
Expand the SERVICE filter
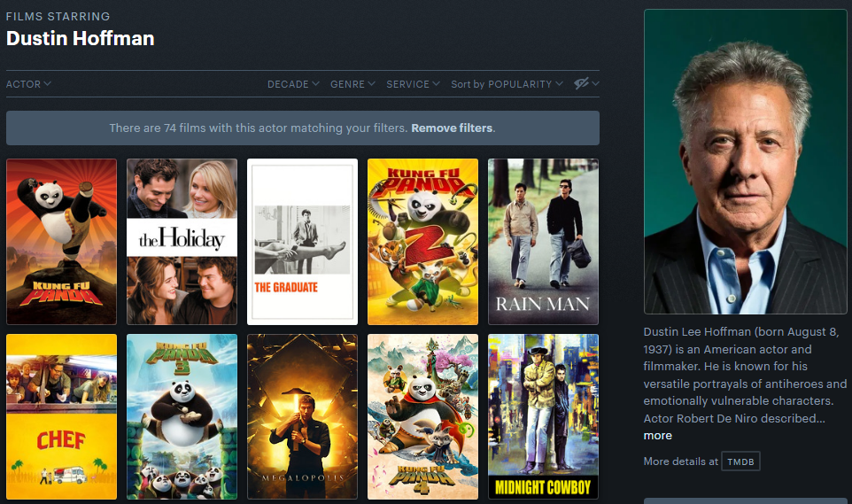click(413, 84)
